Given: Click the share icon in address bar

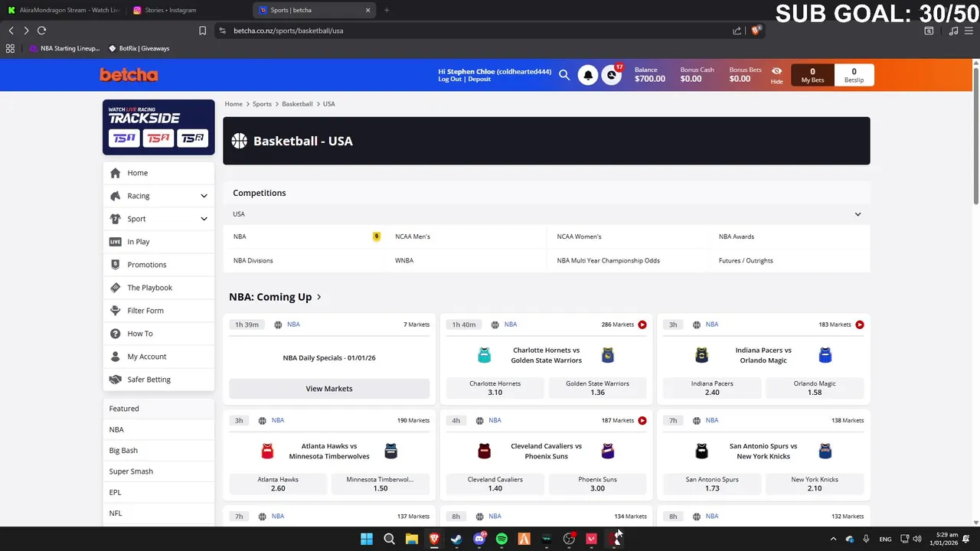Looking at the screenshot, I should click(x=737, y=31).
